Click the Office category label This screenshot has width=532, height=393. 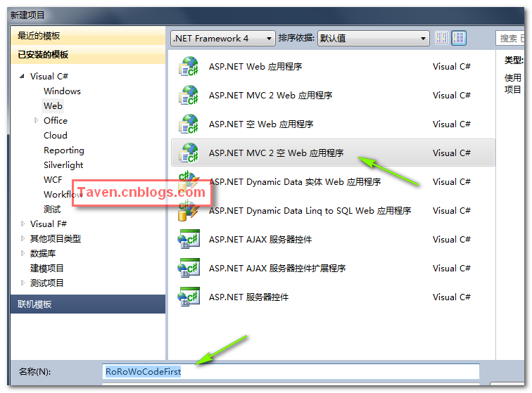(x=56, y=121)
